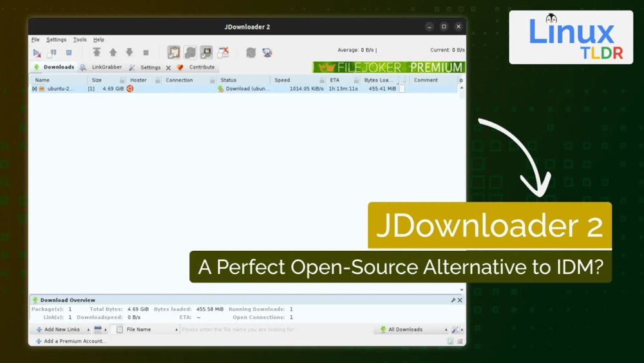Open the arrow beside the bottom wrench icon

click(462, 329)
